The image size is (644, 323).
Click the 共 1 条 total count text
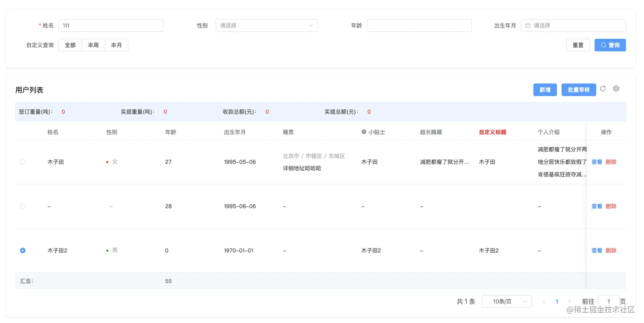[x=466, y=301]
